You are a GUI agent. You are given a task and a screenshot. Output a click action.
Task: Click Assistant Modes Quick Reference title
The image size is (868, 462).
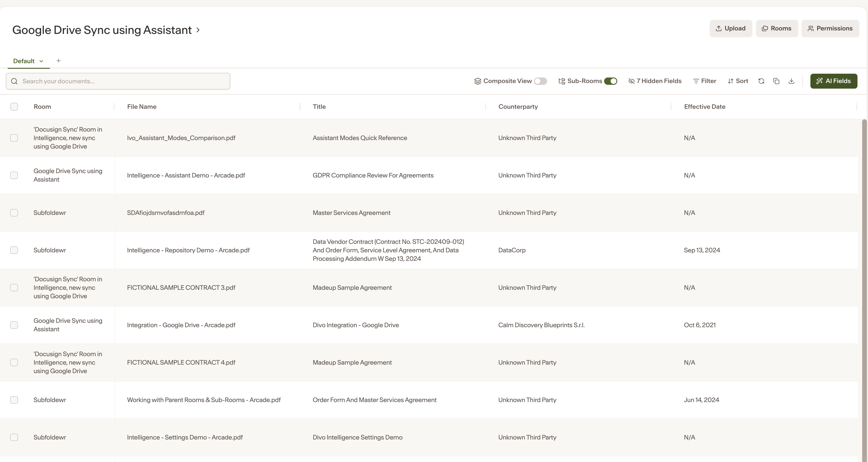(360, 138)
